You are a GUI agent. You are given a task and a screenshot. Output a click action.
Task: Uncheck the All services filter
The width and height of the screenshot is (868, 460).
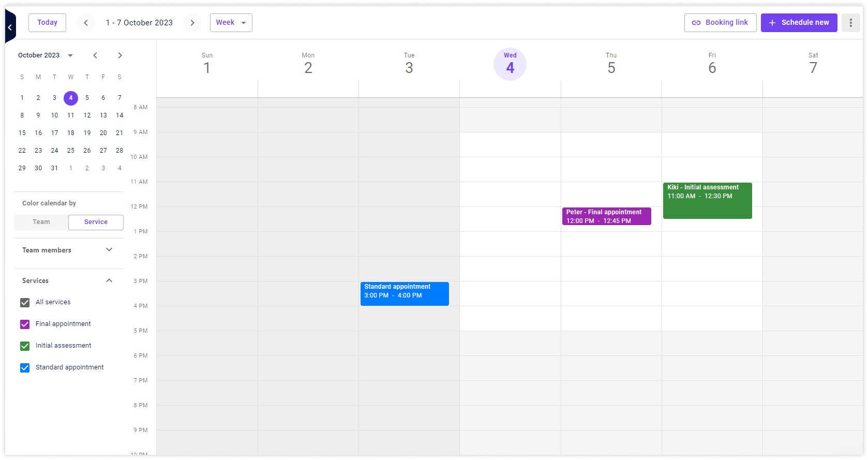pos(24,302)
